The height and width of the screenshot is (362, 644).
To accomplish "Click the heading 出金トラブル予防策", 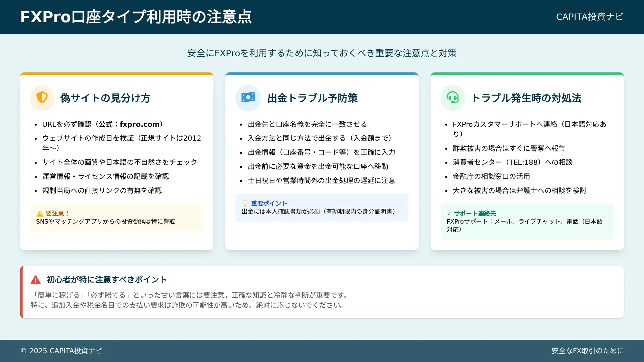I will (x=312, y=98).
